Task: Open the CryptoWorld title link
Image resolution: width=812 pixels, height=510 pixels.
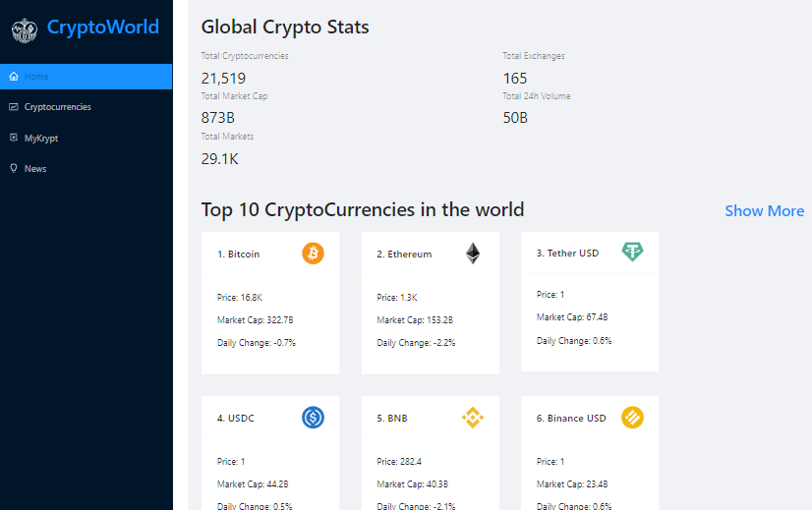Action: [x=102, y=28]
